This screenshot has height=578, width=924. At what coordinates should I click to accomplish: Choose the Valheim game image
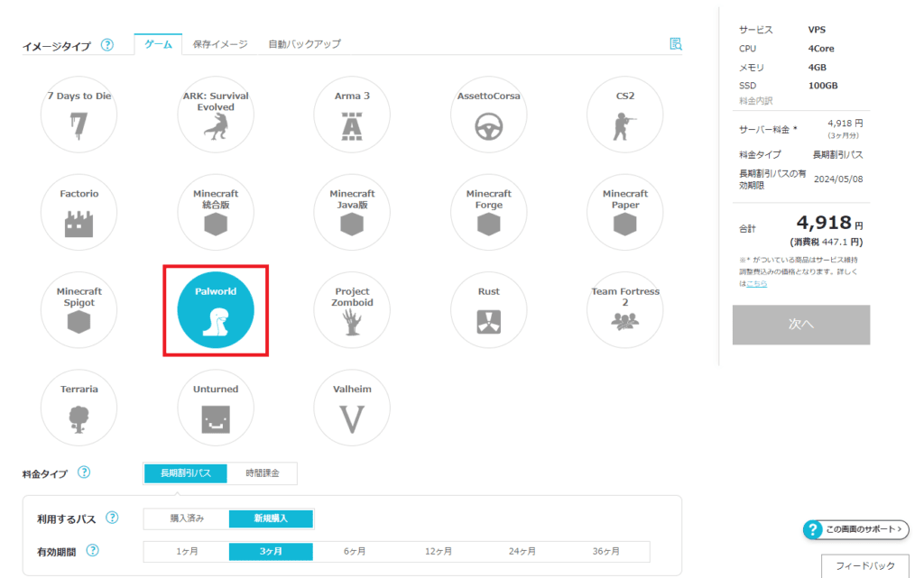tap(352, 408)
